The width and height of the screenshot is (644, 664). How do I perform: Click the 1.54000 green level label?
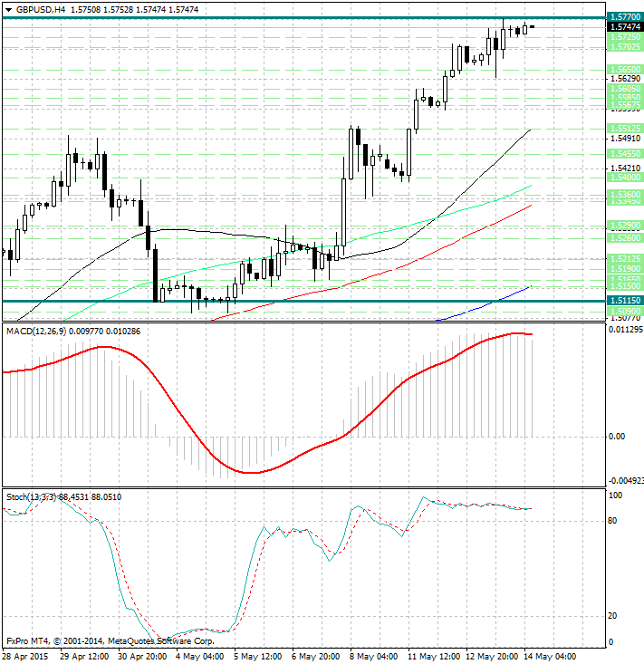[625, 178]
